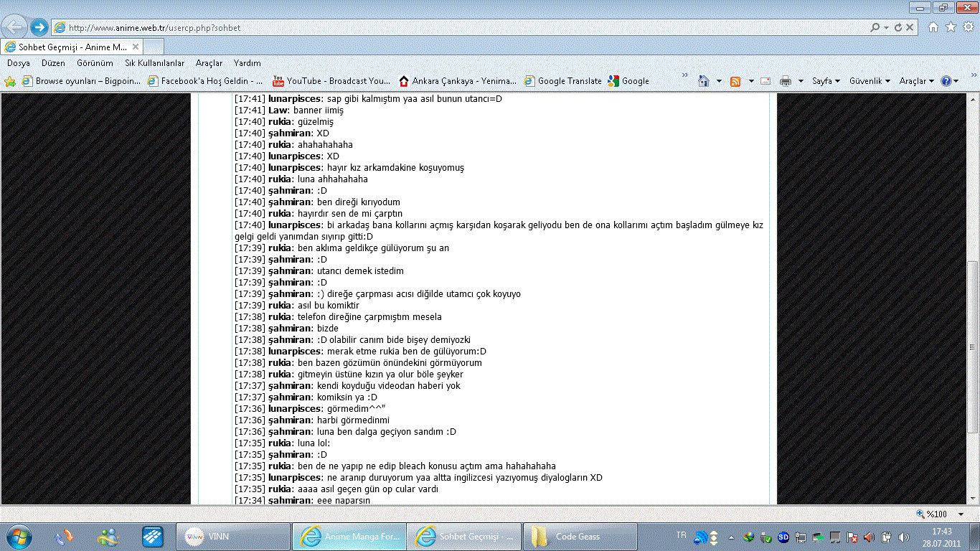Click message 'telefon direğine çarpmıştım mesela'
Screen dimensions: 980x551
(369, 316)
